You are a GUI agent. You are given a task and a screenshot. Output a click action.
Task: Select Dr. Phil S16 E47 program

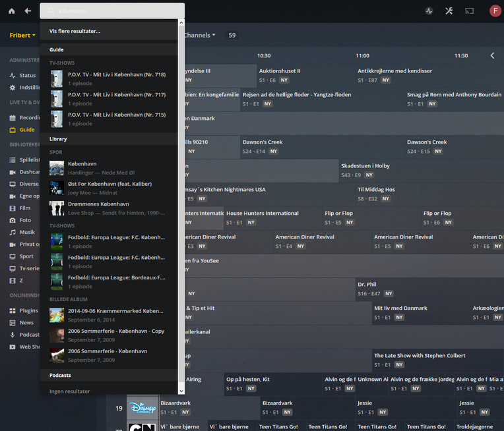429,289
